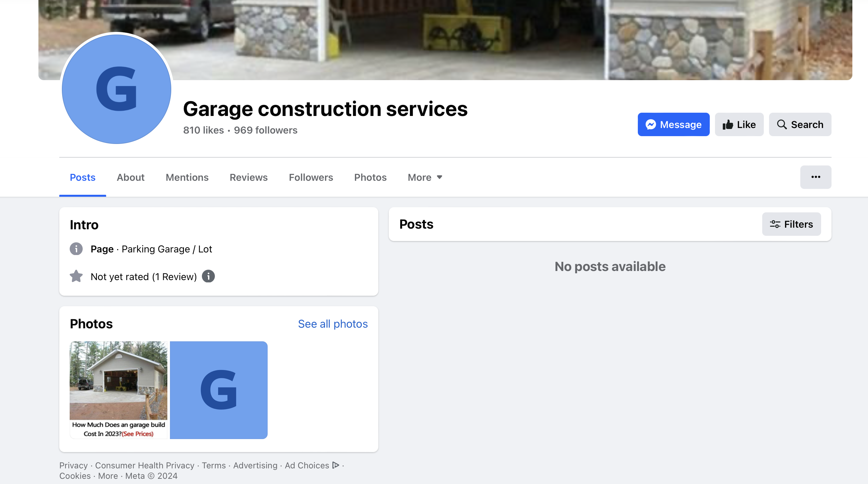868x484 pixels.
Task: Select the Mentions tab
Action: coord(187,177)
